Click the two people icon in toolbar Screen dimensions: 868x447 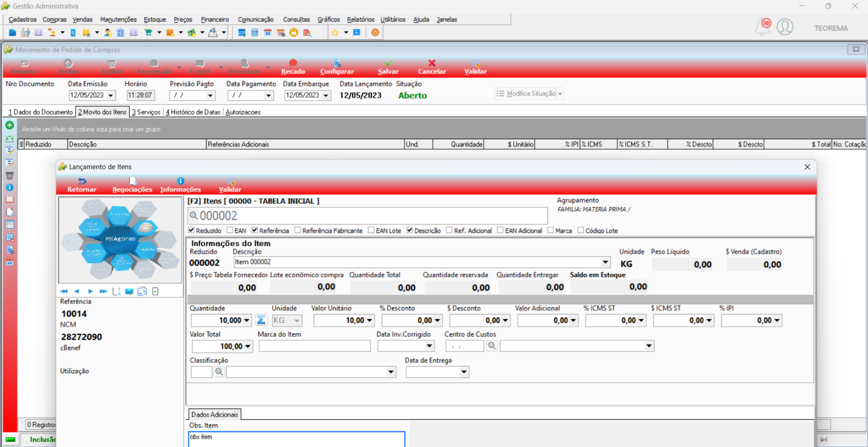tap(25, 32)
